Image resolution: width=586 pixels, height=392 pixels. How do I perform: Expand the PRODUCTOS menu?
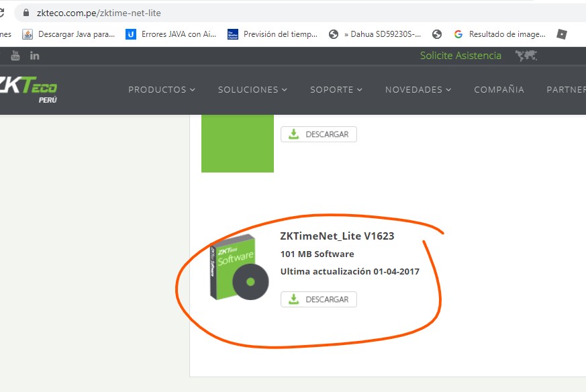162,90
